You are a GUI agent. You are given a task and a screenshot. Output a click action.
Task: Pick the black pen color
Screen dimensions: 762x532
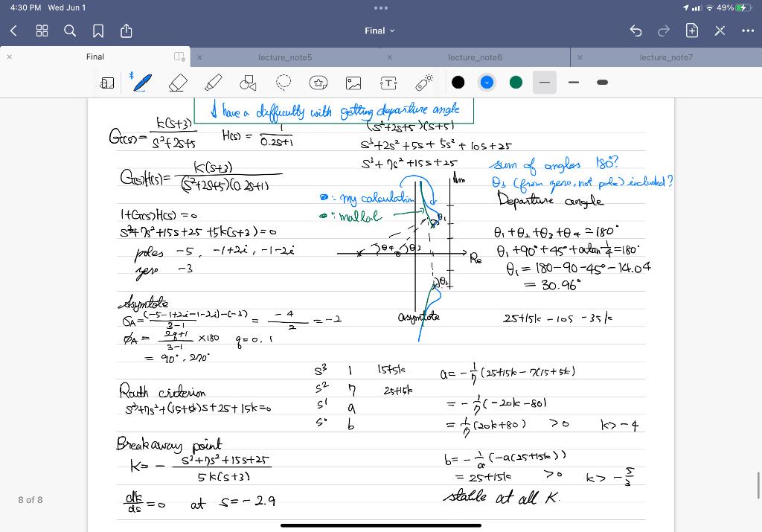(458, 83)
